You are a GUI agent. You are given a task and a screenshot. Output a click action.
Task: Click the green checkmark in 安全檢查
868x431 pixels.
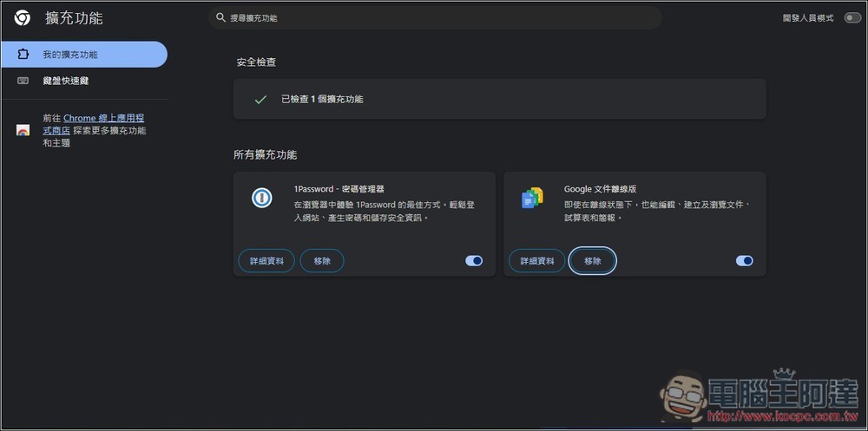pyautogui.click(x=260, y=100)
